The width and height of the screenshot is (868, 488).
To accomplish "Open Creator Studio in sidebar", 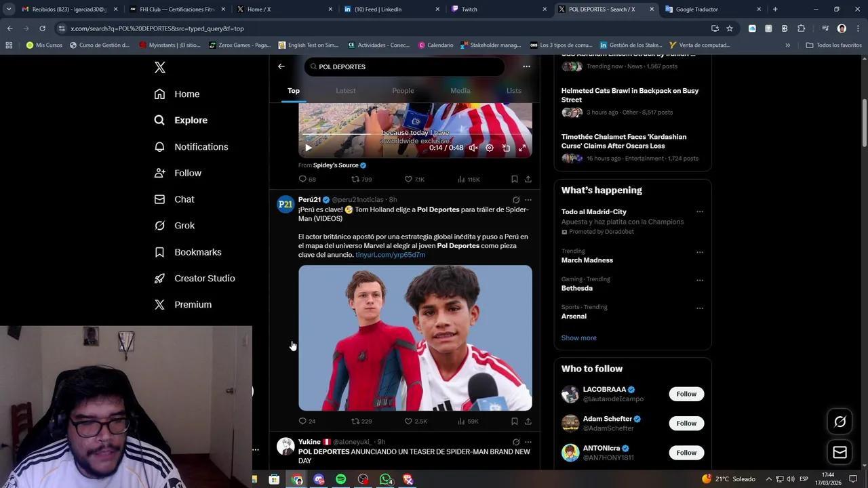I will [195, 279].
